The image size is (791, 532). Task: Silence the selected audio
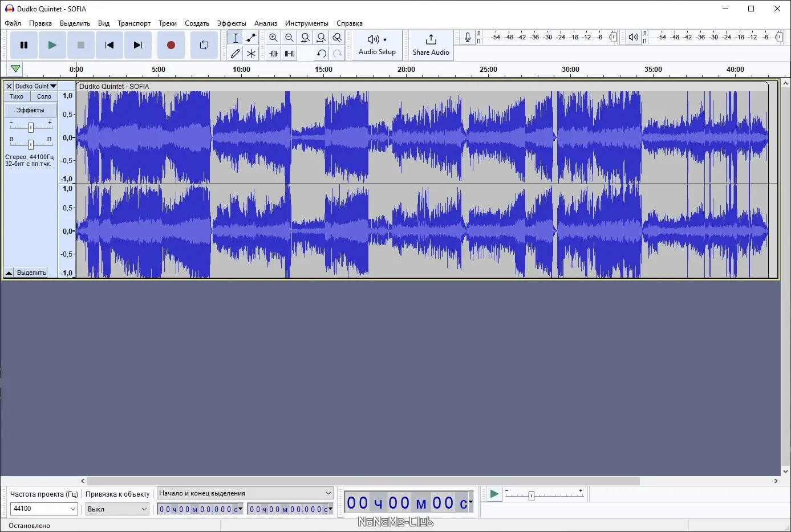[289, 54]
